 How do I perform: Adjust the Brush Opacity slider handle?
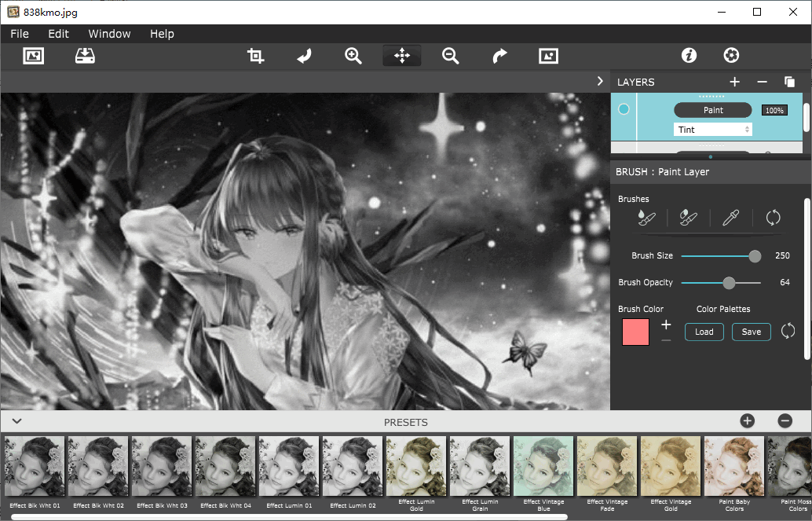click(729, 283)
